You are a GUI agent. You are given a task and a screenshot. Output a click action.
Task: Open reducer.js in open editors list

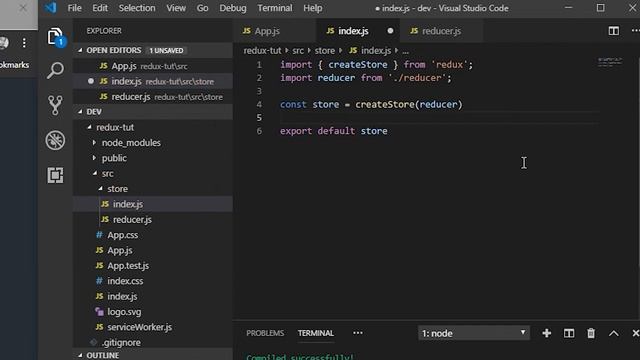click(x=153, y=97)
